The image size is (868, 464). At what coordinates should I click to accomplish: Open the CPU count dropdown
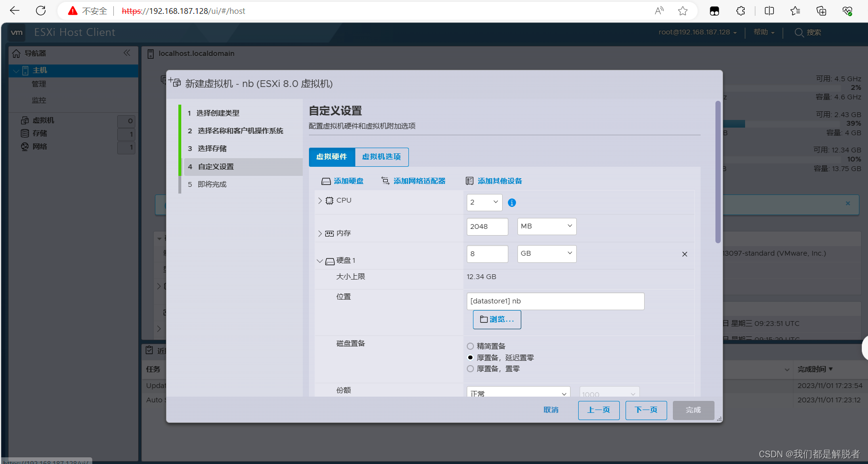point(484,202)
